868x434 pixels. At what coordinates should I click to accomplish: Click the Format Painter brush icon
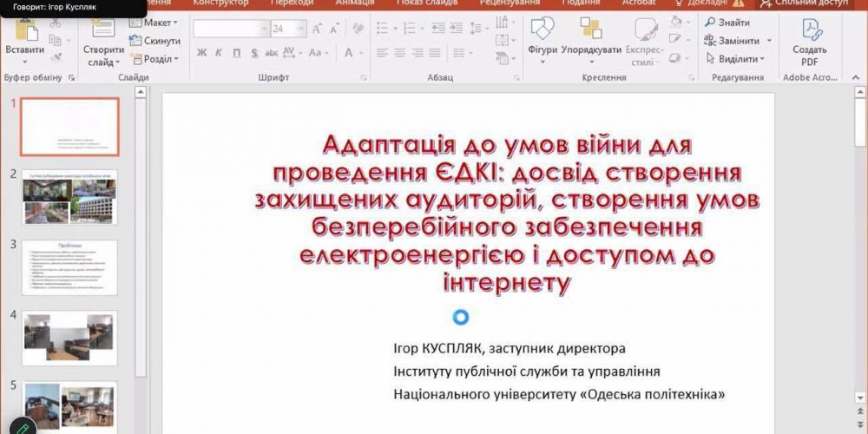pyautogui.click(x=56, y=56)
